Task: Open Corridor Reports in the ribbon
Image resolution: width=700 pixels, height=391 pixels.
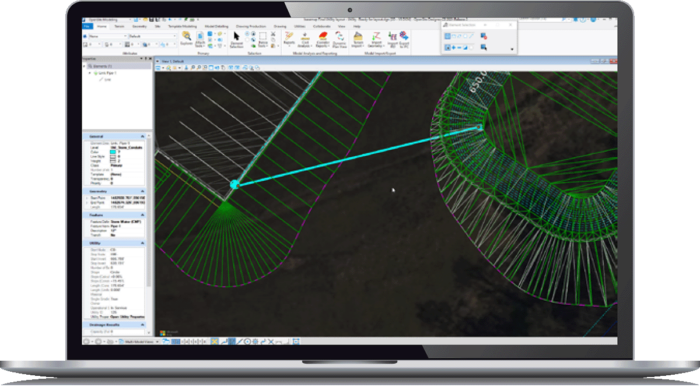Action: 322,40
